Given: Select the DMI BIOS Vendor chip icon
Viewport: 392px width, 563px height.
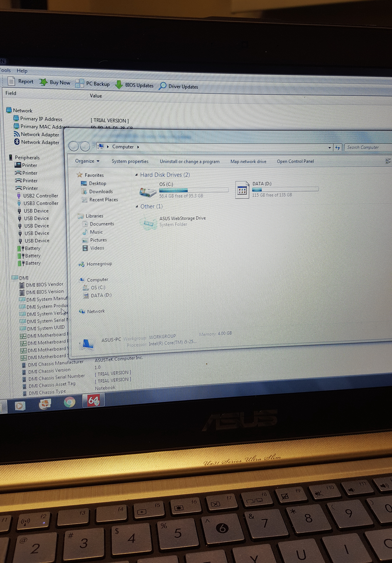Looking at the screenshot, I should pyautogui.click(x=22, y=285).
